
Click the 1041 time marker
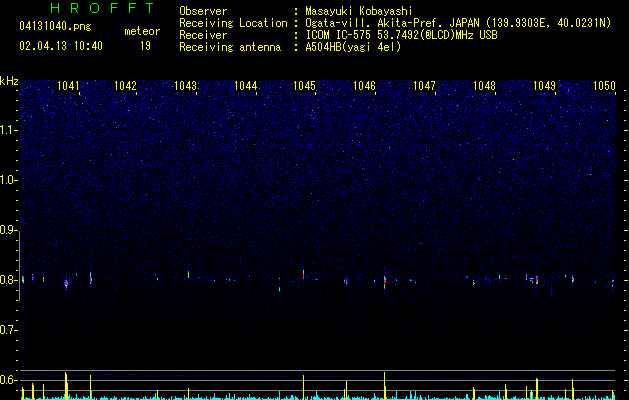click(x=68, y=86)
